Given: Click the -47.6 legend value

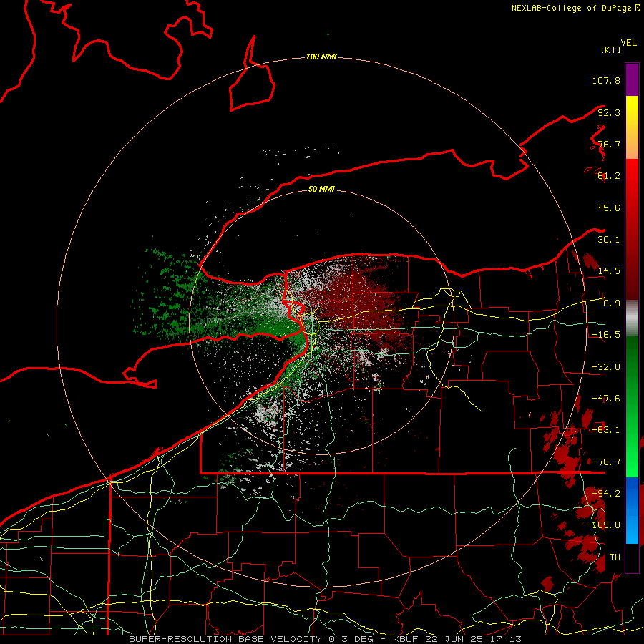Looking at the screenshot, I should click(606, 399).
